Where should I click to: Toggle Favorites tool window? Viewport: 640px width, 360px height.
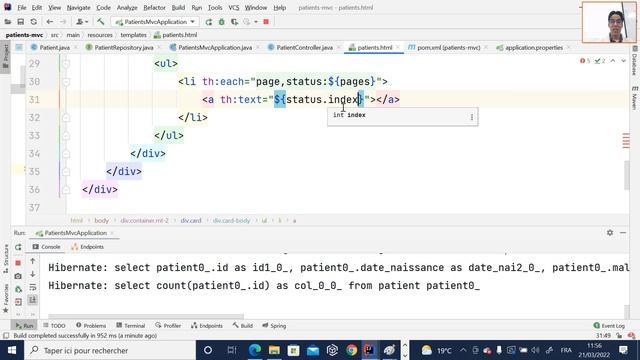click(x=6, y=298)
